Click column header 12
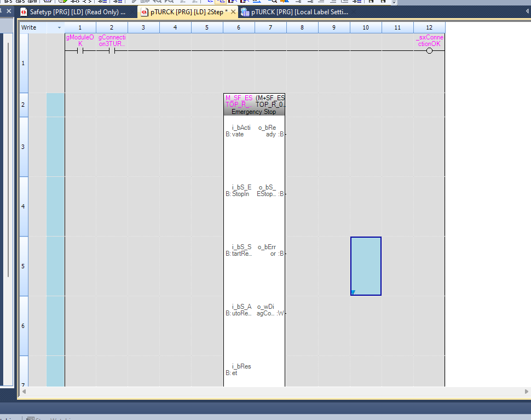 (x=429, y=27)
